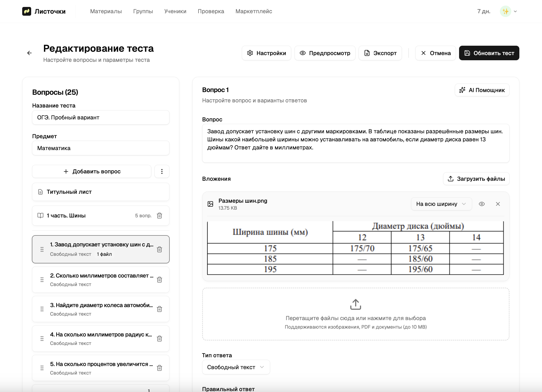The width and height of the screenshot is (542, 392).
Task: Delete question 5 using trash icon
Action: coord(159,368)
